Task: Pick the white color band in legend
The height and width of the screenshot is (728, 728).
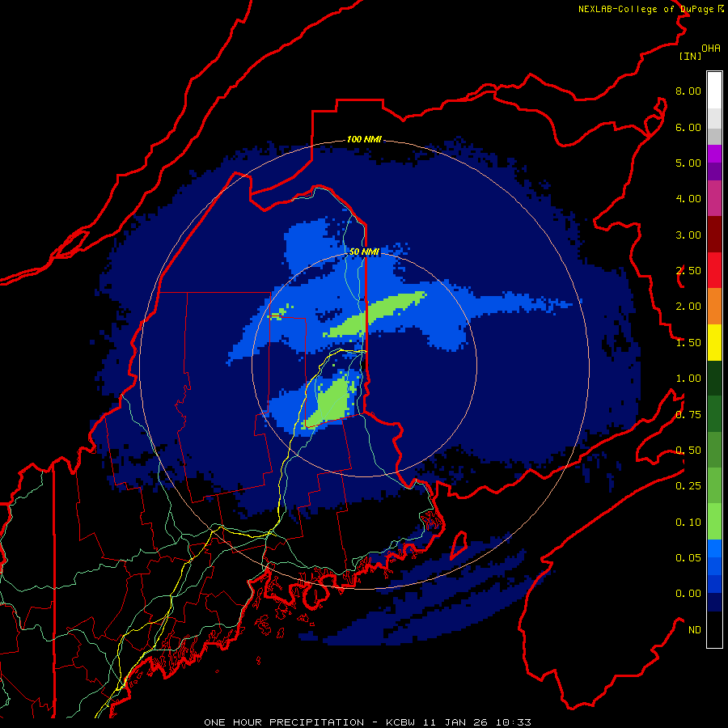Action: point(714,91)
